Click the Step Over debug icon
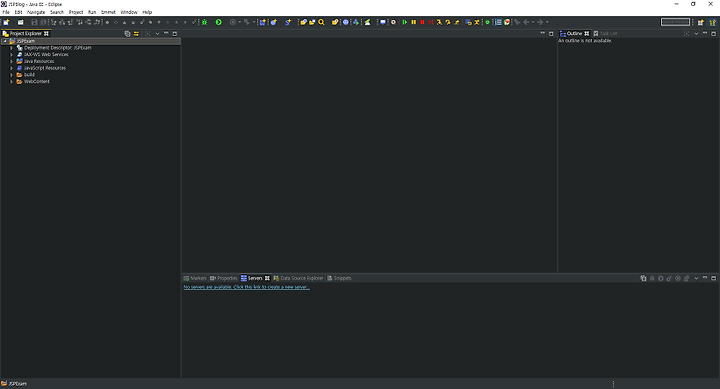This screenshot has height=389, width=720. tap(448, 22)
